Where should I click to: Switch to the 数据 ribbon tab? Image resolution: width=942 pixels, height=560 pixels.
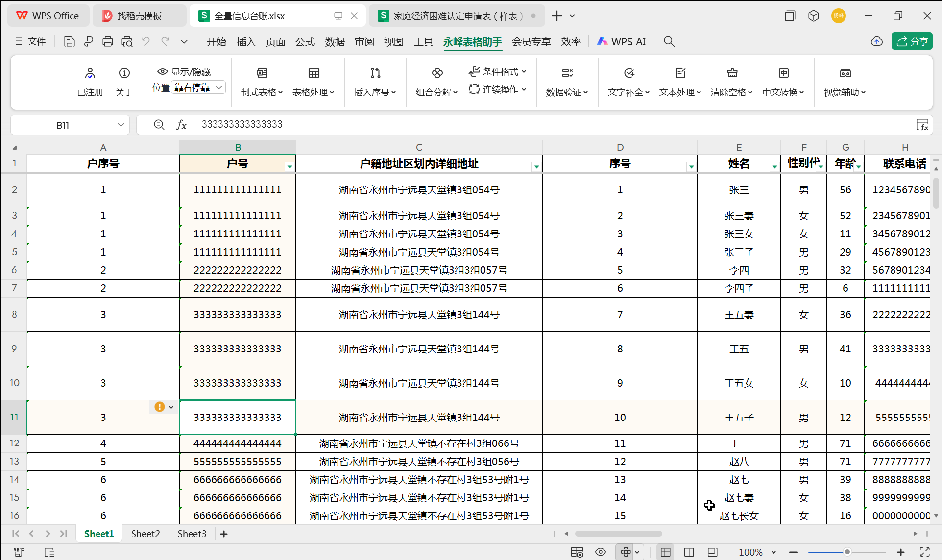335,42
